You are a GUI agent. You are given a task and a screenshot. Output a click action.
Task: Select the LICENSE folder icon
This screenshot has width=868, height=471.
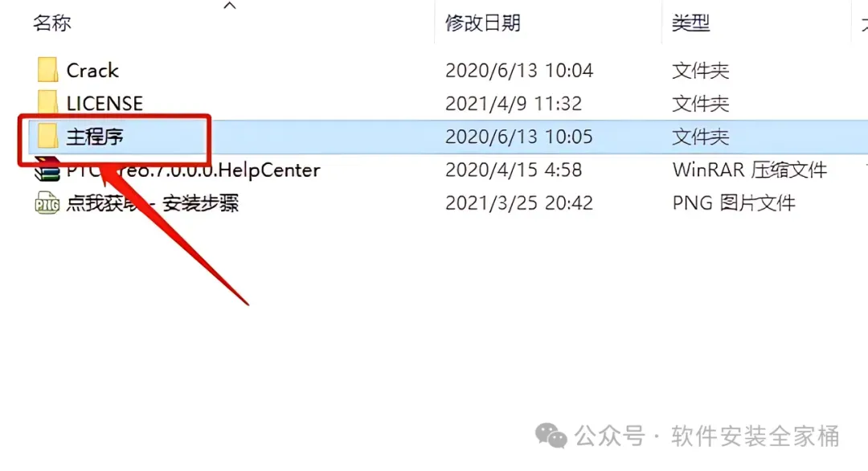(x=47, y=103)
